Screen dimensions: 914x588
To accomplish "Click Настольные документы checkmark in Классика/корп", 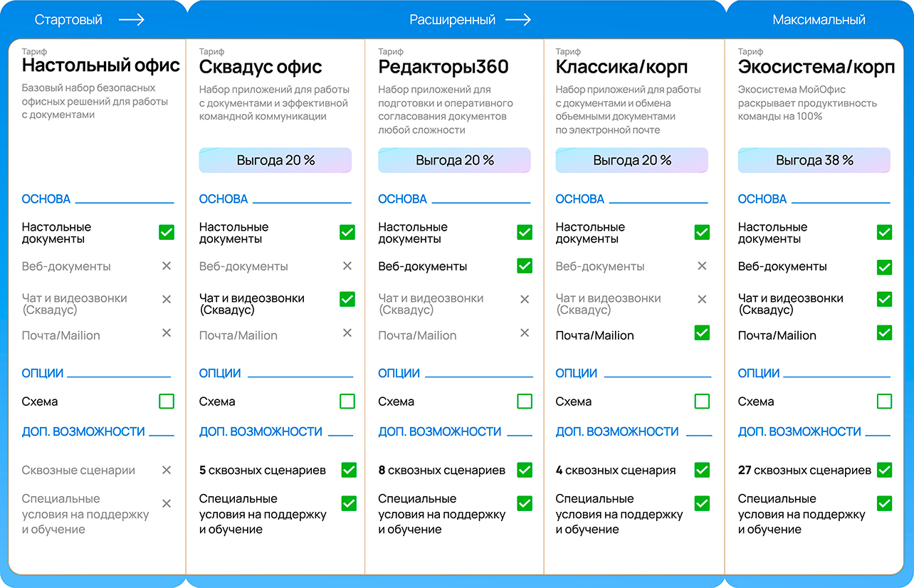I will point(702,232).
